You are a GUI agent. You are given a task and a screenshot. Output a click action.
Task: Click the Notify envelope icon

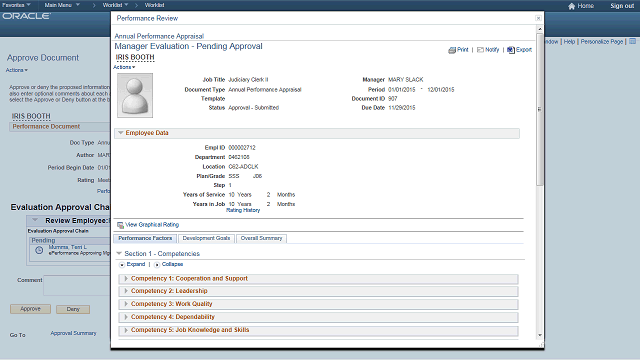point(480,50)
